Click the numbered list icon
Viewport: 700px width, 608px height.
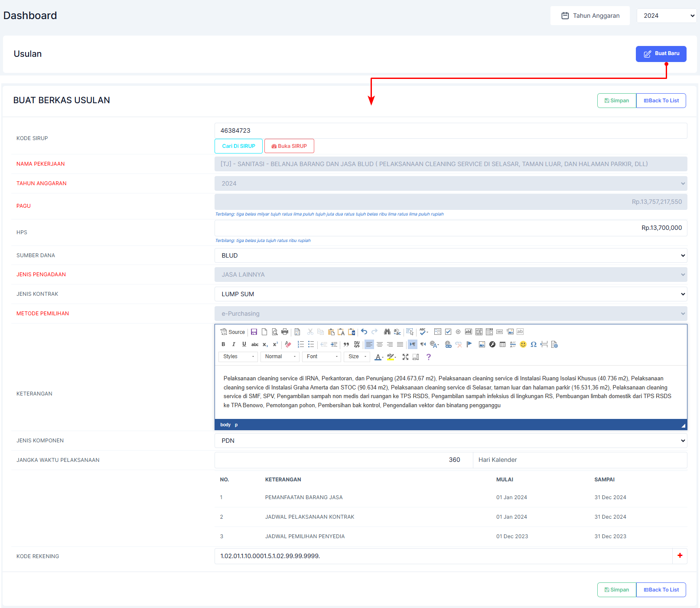(x=300, y=345)
